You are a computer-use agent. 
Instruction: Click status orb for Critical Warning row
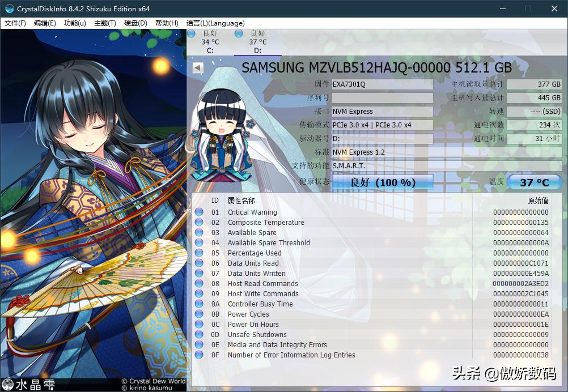coord(199,212)
